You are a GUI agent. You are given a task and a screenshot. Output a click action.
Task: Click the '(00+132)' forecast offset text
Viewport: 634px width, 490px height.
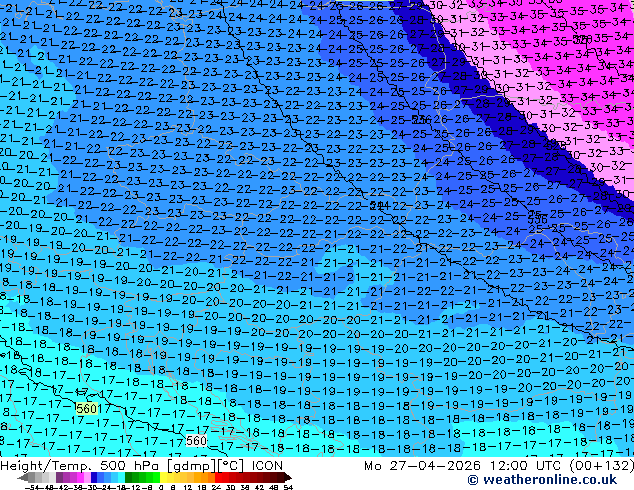tap(602, 466)
